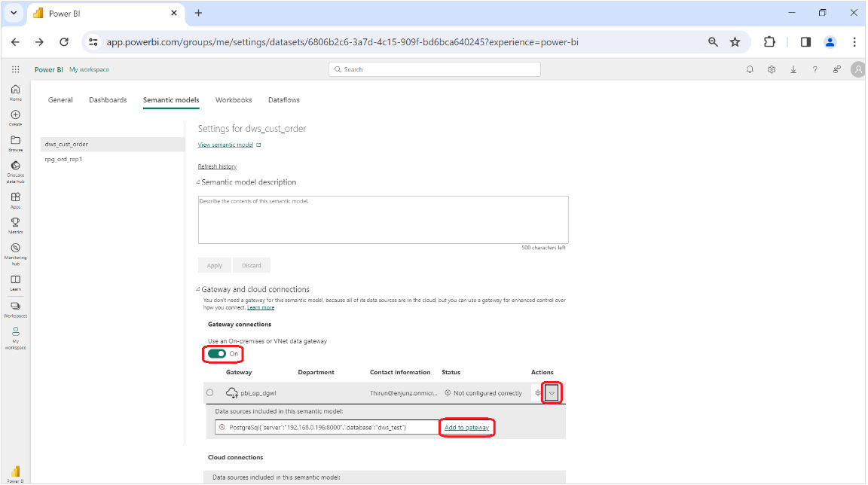The height and width of the screenshot is (485, 868).
Task: Open a new browser tab
Action: (198, 14)
